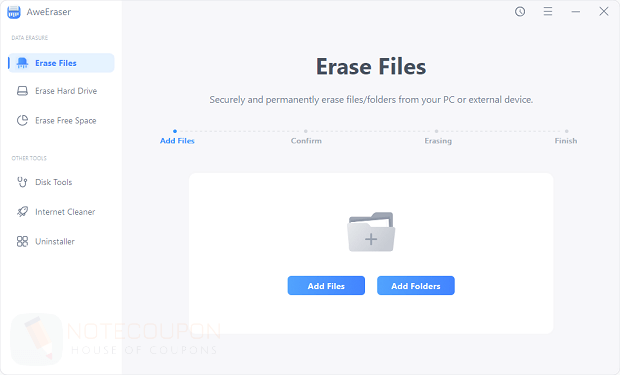This screenshot has height=375, width=620.
Task: Click the OTHER TOOLS section label
Action: pyautogui.click(x=29, y=158)
